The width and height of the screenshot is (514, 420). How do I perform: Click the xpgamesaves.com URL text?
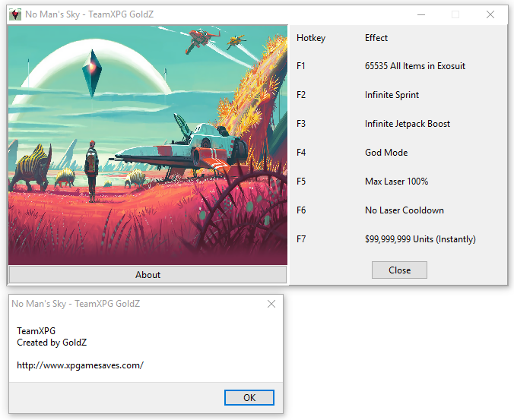pyautogui.click(x=80, y=365)
